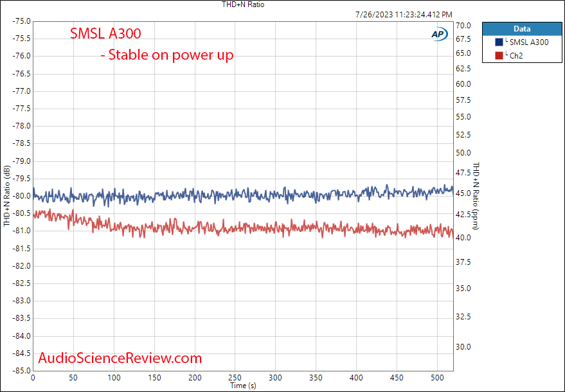Click the -82.5 tick on dB axis

(22, 283)
